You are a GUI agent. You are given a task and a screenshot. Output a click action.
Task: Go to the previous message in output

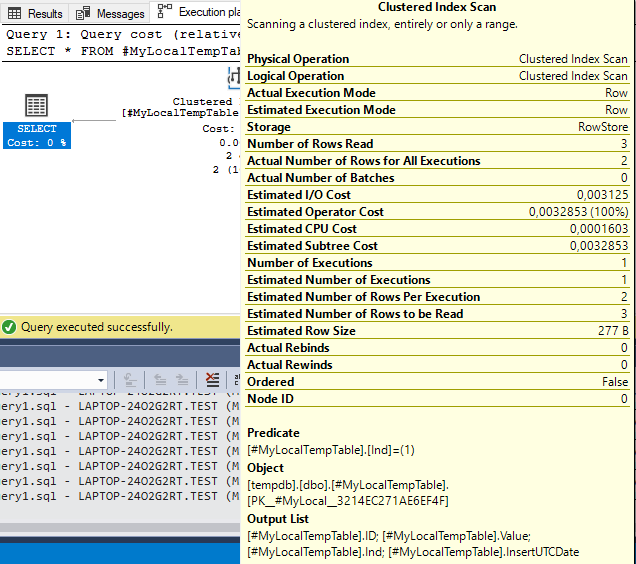pyautogui.click(x=160, y=380)
